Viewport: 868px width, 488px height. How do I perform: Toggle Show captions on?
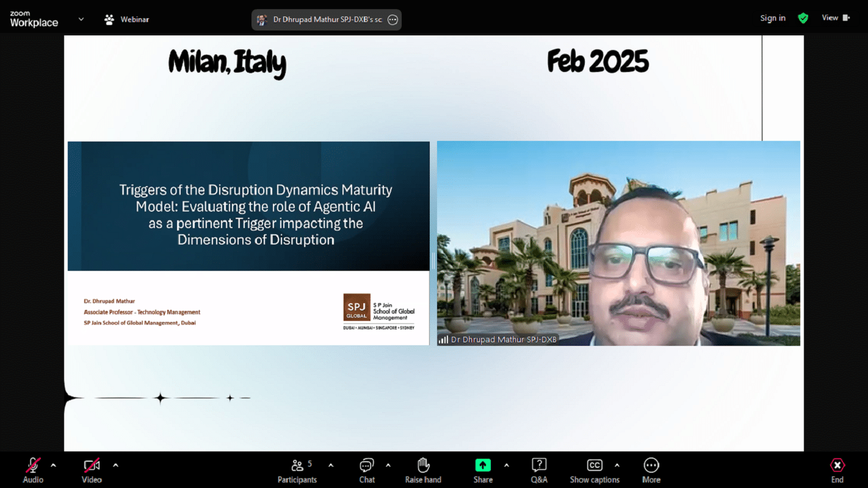pos(595,466)
